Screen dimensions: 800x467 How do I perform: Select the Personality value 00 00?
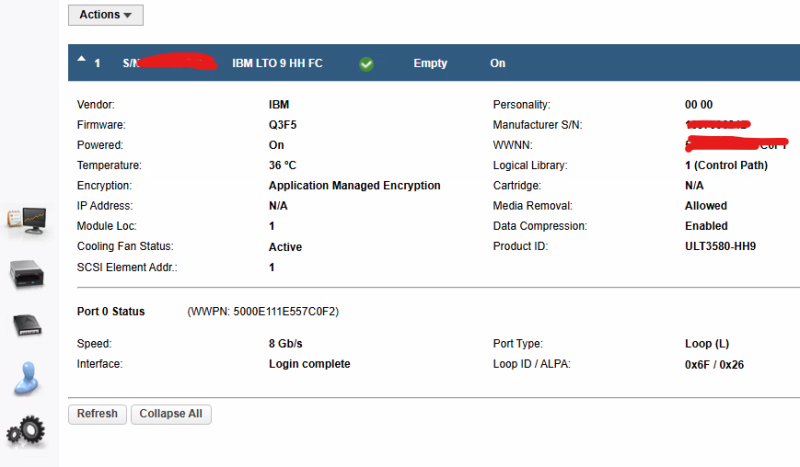click(x=698, y=105)
